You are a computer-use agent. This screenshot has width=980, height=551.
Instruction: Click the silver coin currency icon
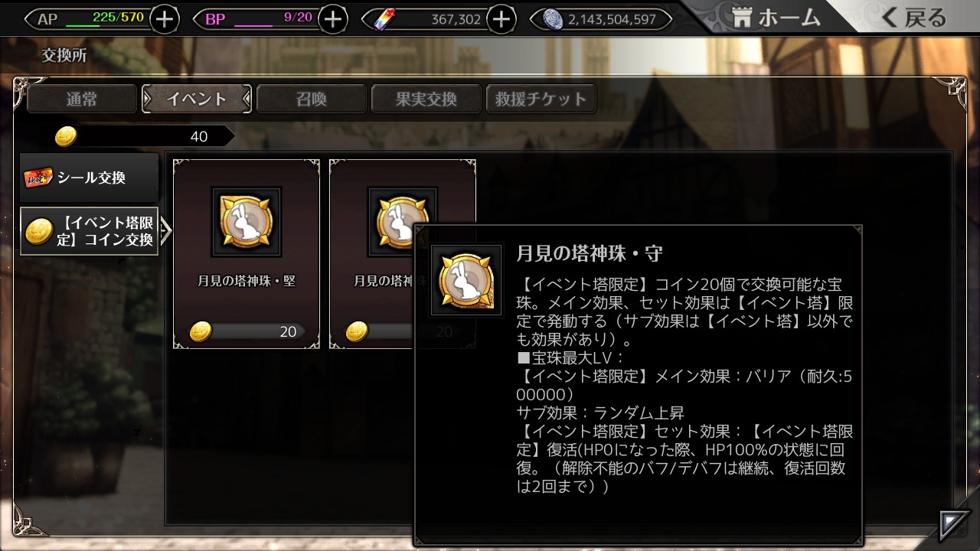tap(553, 19)
